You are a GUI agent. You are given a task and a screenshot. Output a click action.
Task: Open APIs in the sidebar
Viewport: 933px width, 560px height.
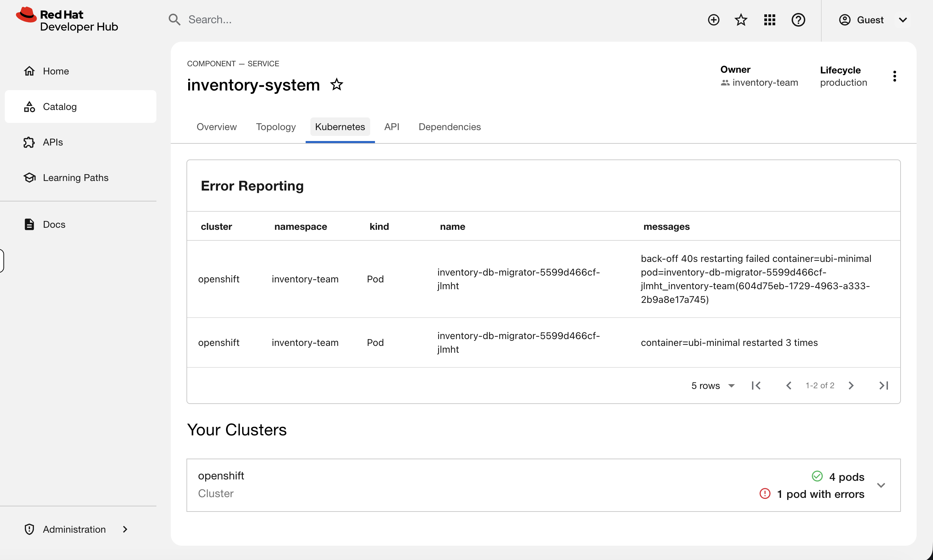pos(80,142)
